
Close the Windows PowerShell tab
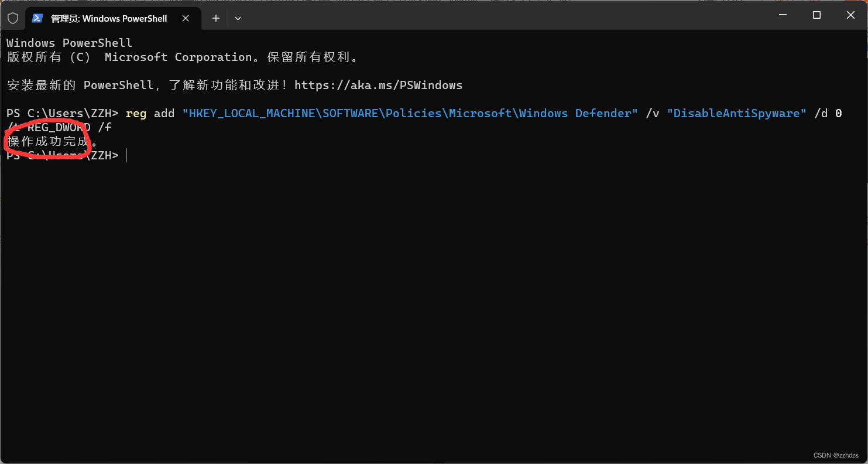[x=186, y=18]
